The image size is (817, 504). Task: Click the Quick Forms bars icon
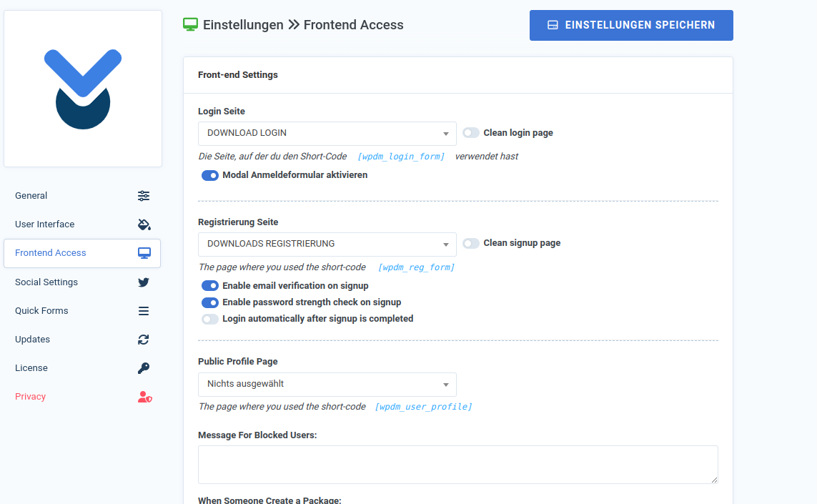point(144,311)
